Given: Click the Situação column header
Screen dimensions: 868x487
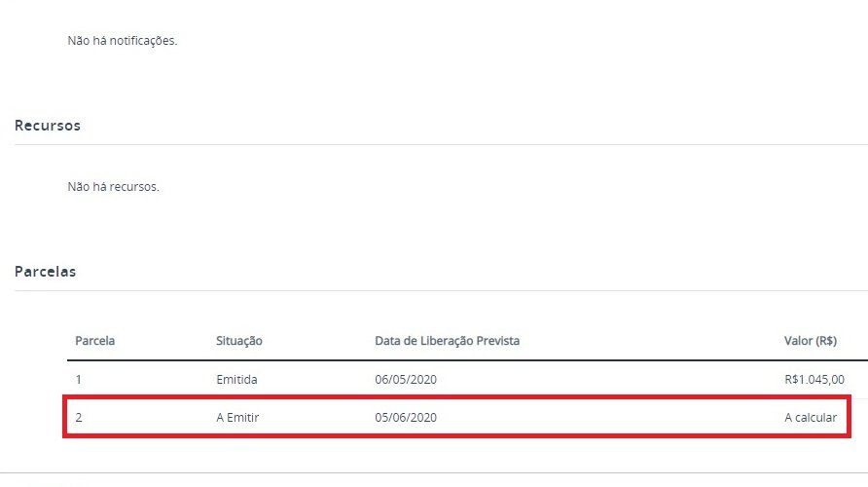Looking at the screenshot, I should pyautogui.click(x=239, y=341).
